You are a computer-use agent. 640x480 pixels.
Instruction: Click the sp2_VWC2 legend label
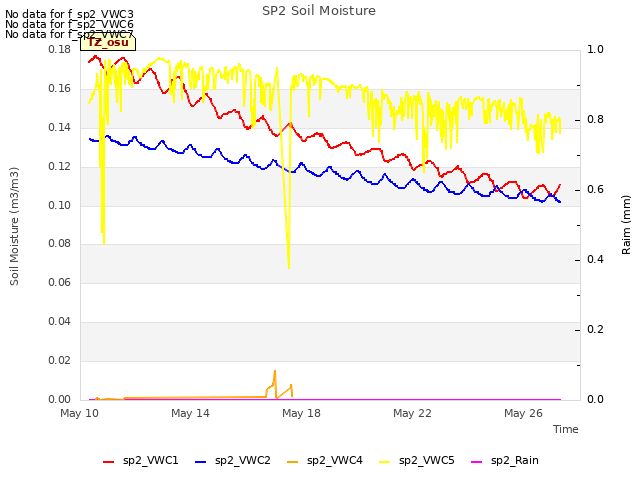point(242,460)
